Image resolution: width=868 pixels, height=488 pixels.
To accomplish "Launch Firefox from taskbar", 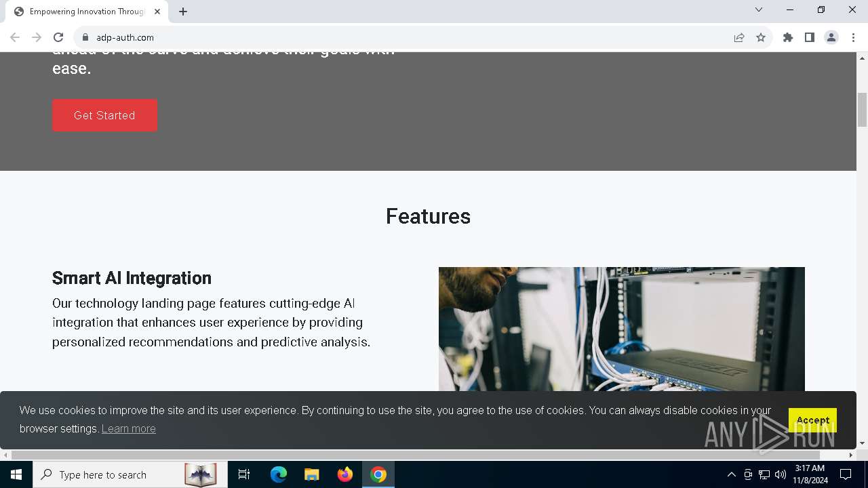I will (x=345, y=474).
